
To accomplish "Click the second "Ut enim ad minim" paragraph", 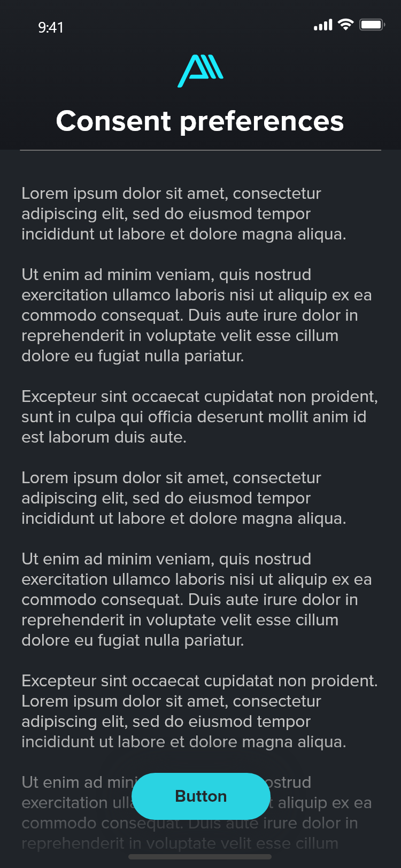I will (196, 600).
